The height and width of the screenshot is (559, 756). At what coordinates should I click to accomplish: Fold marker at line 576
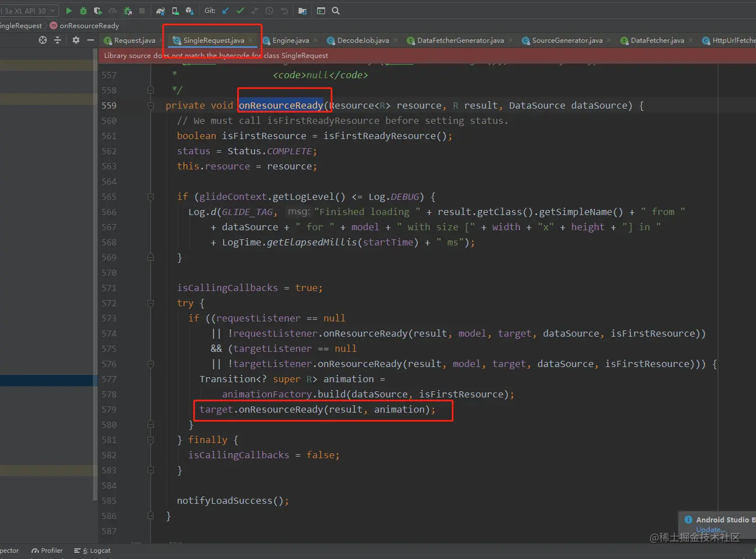click(x=150, y=364)
